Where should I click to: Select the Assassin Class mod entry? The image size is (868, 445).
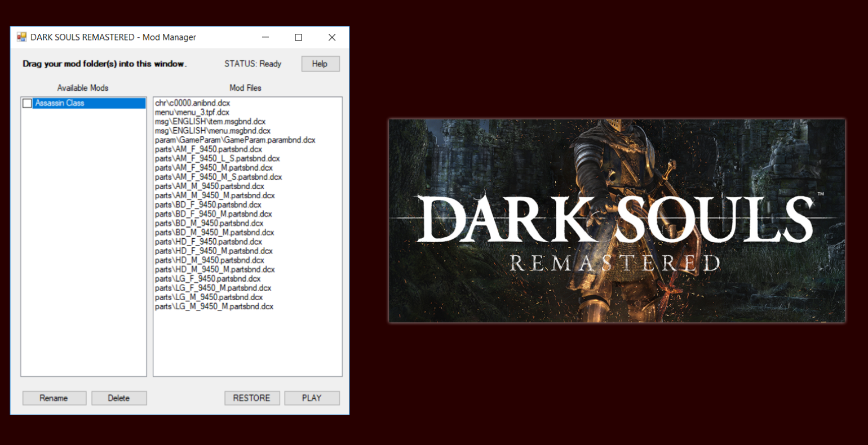point(89,103)
